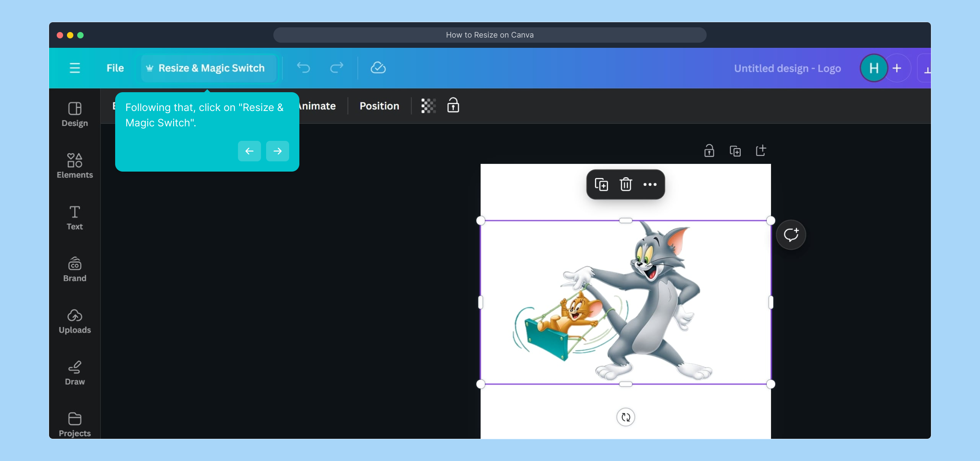Open the File menu
The image size is (980, 461).
point(115,68)
